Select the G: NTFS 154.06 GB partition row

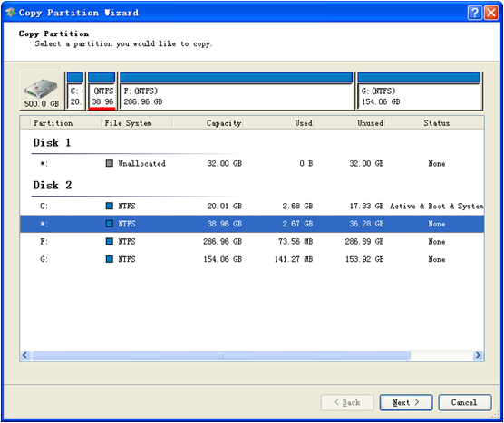click(x=252, y=259)
